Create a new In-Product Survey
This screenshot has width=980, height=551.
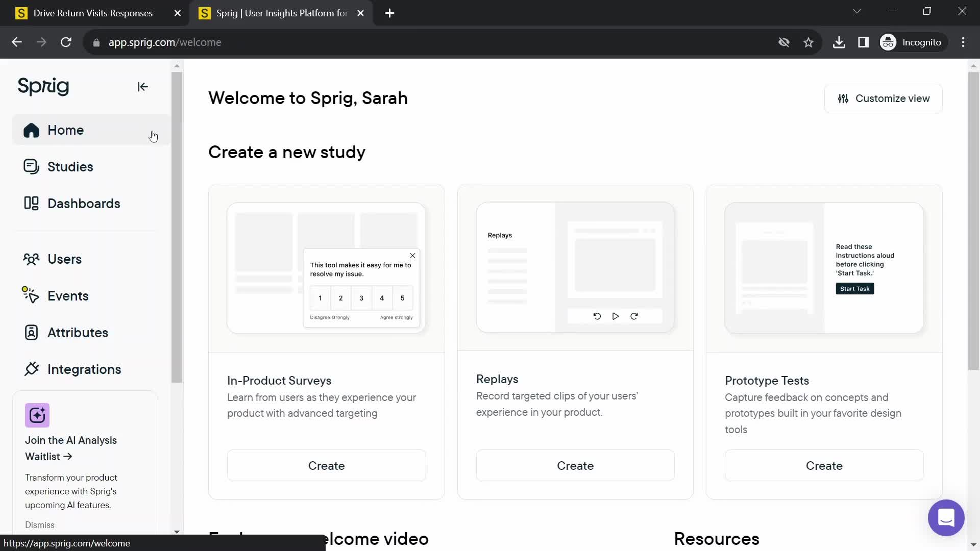click(x=327, y=466)
